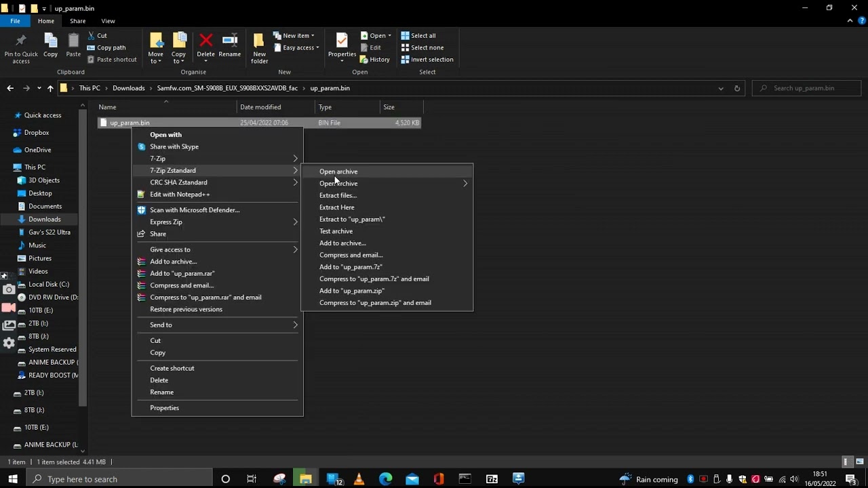Select Open with in the context menu

[217, 135]
